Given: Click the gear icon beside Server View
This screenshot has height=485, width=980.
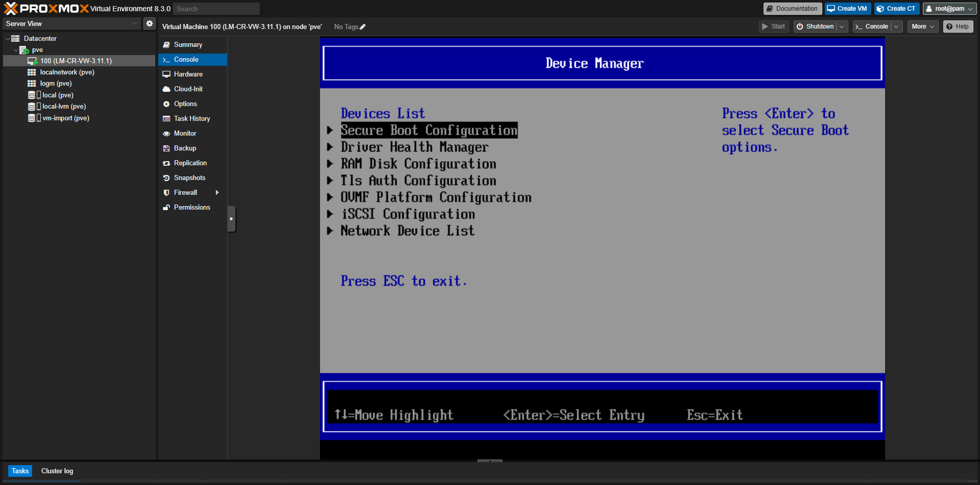Looking at the screenshot, I should pyautogui.click(x=149, y=23).
